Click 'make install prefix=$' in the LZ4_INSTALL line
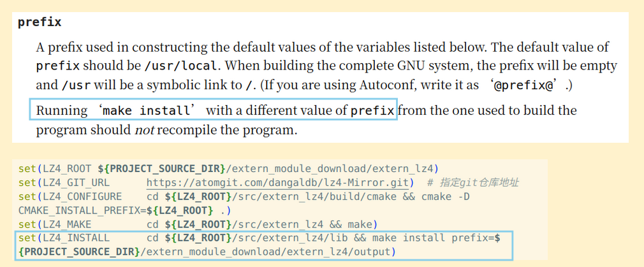Screen dimensions: 644x267 [x=440, y=238]
